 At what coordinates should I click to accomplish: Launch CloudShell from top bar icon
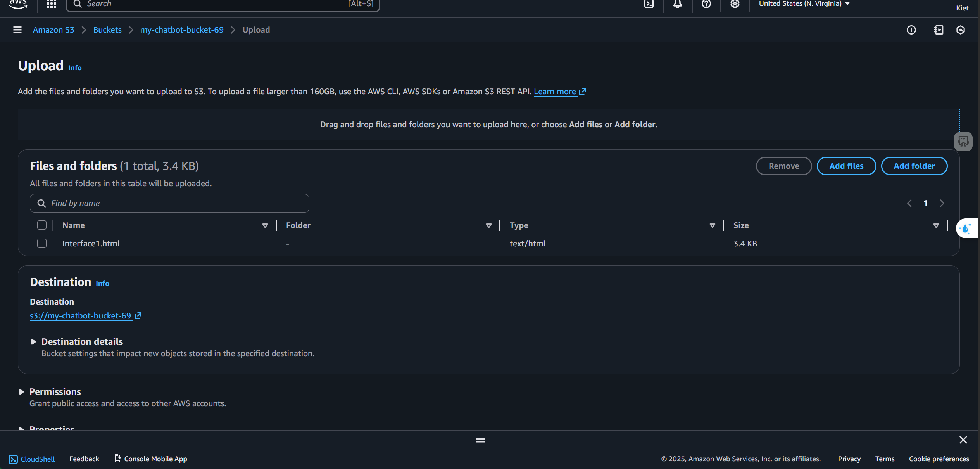[x=649, y=4]
